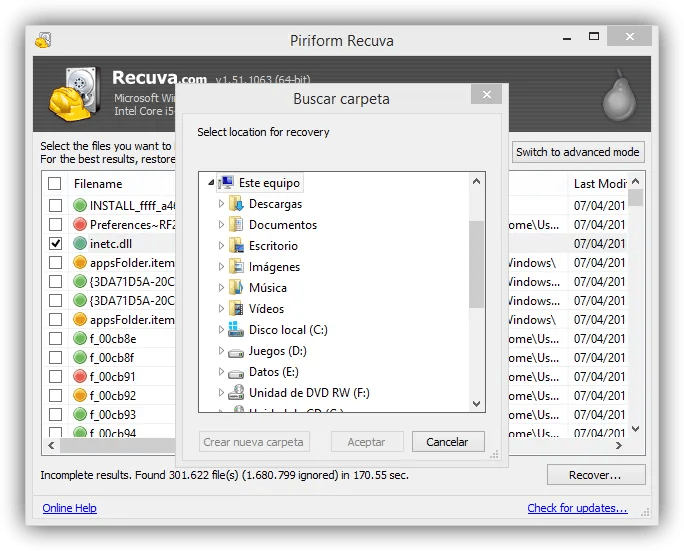Expand the Música folder node

(x=221, y=287)
